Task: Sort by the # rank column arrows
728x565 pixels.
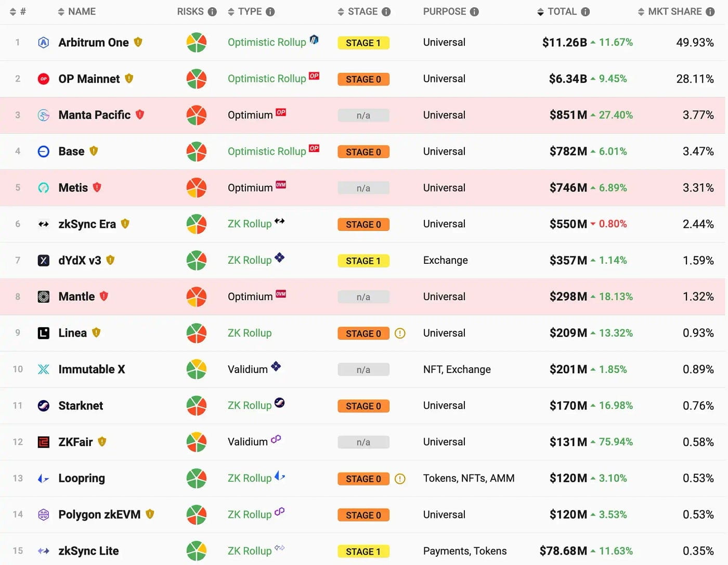Action: [13, 12]
